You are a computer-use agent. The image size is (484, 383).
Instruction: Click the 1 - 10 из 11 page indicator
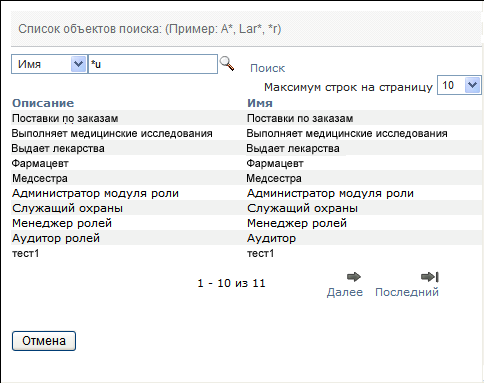pyautogui.click(x=231, y=283)
